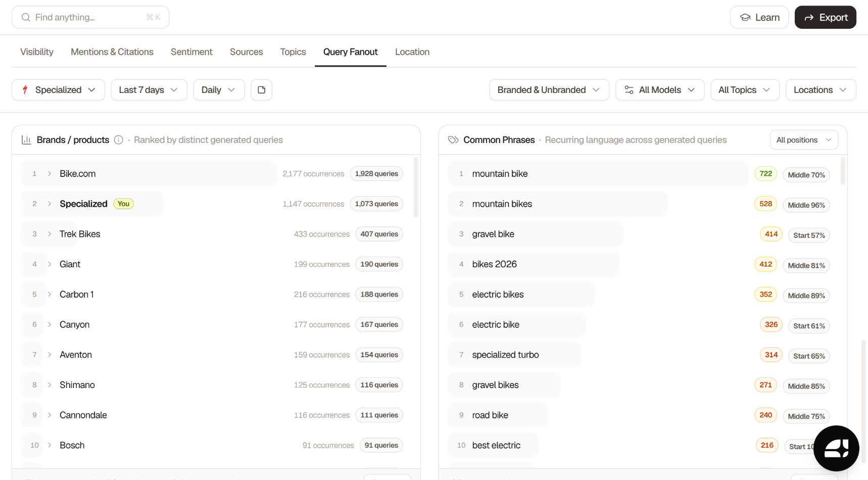Switch to the Visibility tab
Screen dimensions: 868x480
[x=37, y=52]
